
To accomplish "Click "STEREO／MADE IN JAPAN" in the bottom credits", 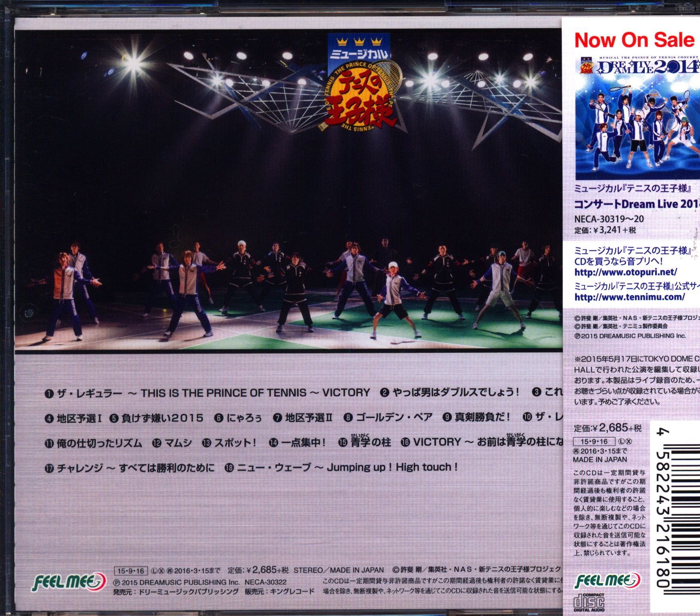I will tap(338, 570).
